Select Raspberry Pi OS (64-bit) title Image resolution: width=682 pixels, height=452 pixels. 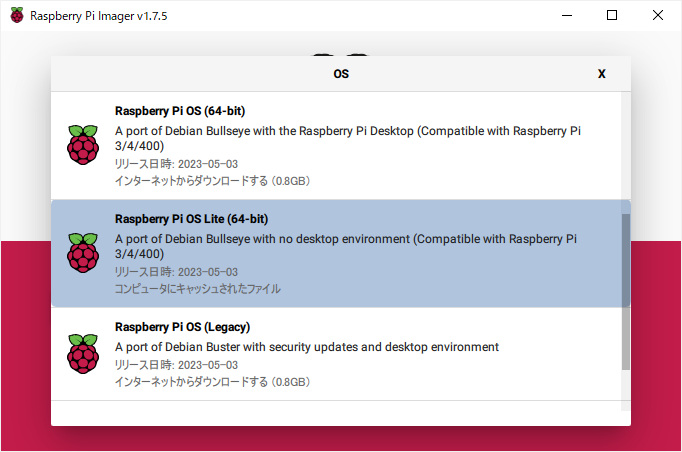pos(180,111)
